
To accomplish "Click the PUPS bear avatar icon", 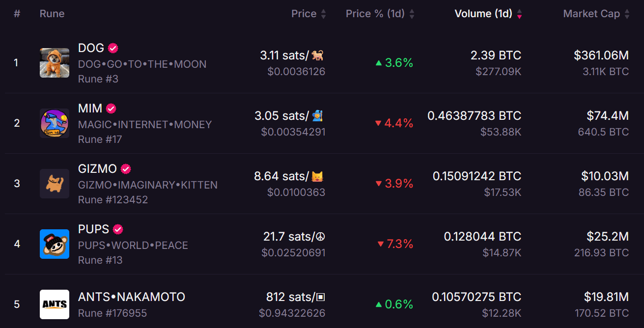I will [x=54, y=244].
